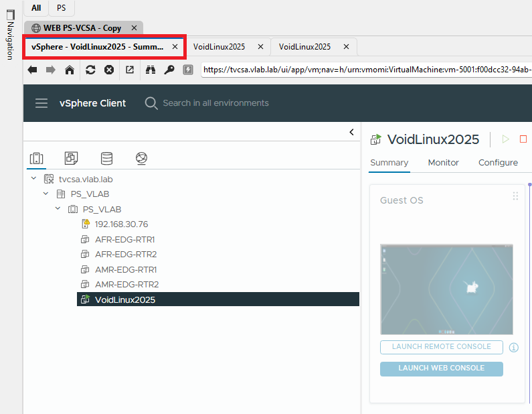
Task: Click the Guest OS card drag handle
Action: (x=515, y=196)
